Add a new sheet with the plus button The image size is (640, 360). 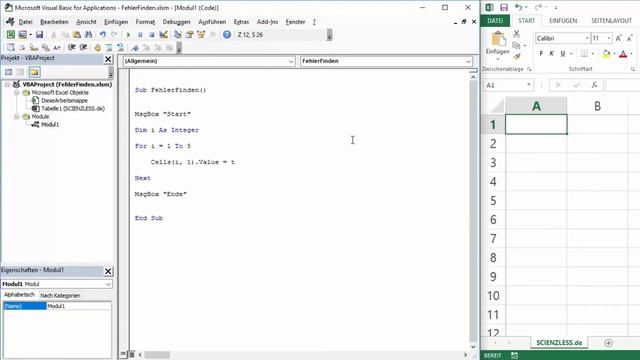(608, 343)
